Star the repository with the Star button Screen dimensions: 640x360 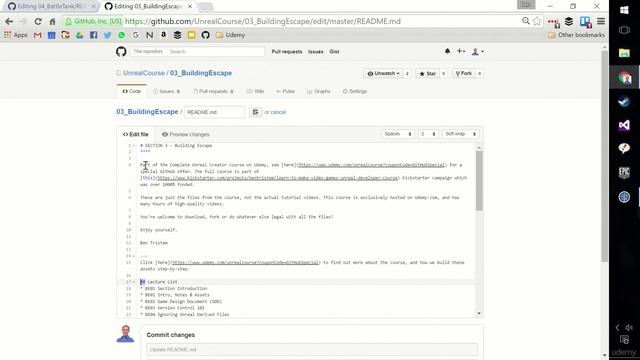click(427, 73)
